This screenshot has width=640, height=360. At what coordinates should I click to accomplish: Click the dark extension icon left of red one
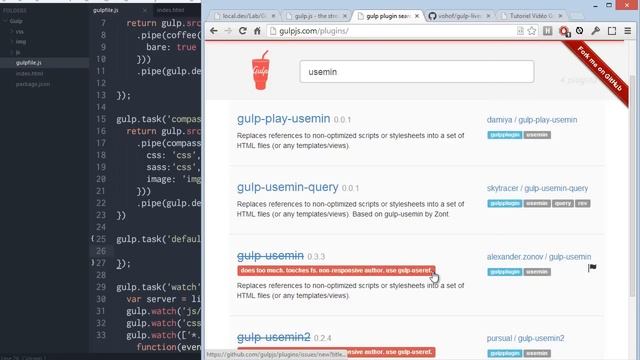pos(548,31)
